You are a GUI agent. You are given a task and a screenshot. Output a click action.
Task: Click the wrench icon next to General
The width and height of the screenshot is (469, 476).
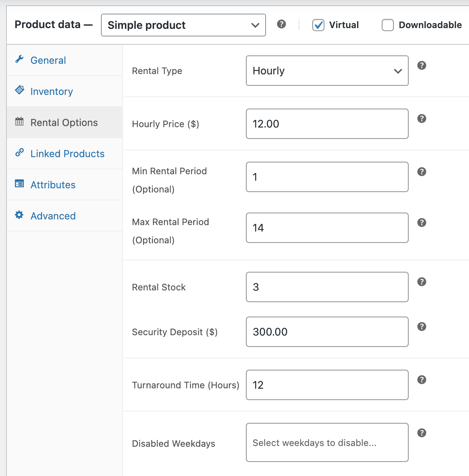click(x=19, y=59)
